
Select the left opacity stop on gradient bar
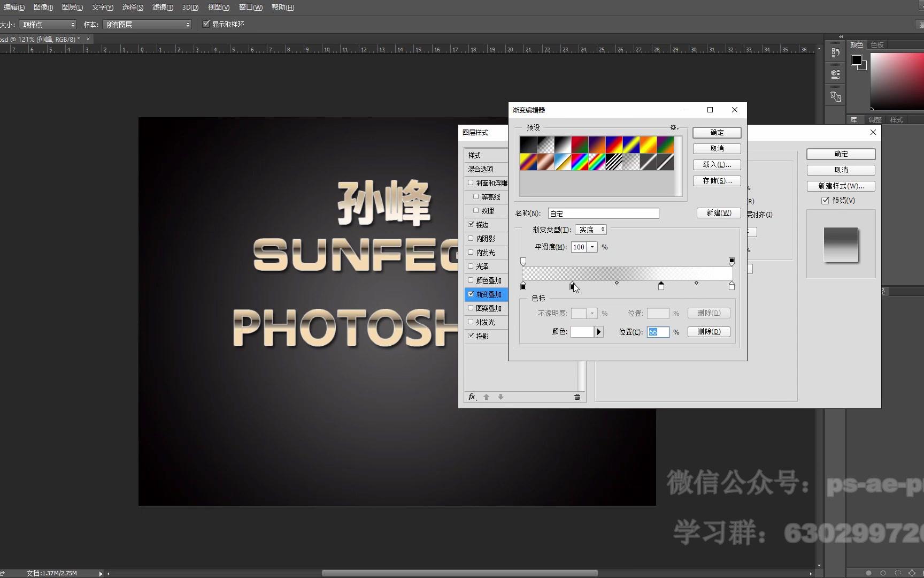pyautogui.click(x=523, y=261)
